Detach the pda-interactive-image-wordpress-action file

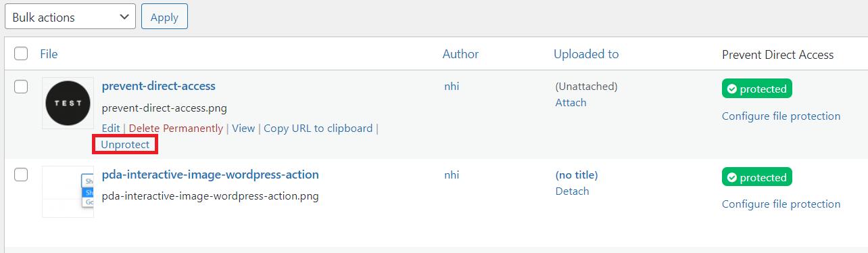[572, 191]
